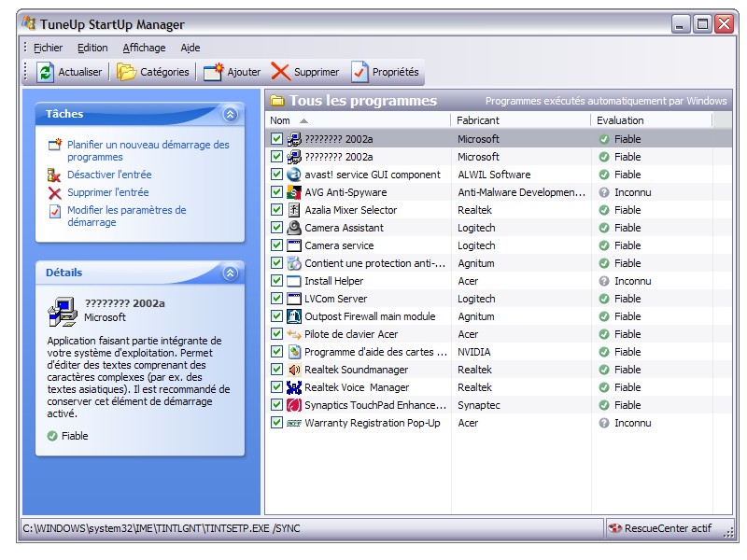747x560 pixels.
Task: Open the Affichage menu
Action: click(x=144, y=48)
